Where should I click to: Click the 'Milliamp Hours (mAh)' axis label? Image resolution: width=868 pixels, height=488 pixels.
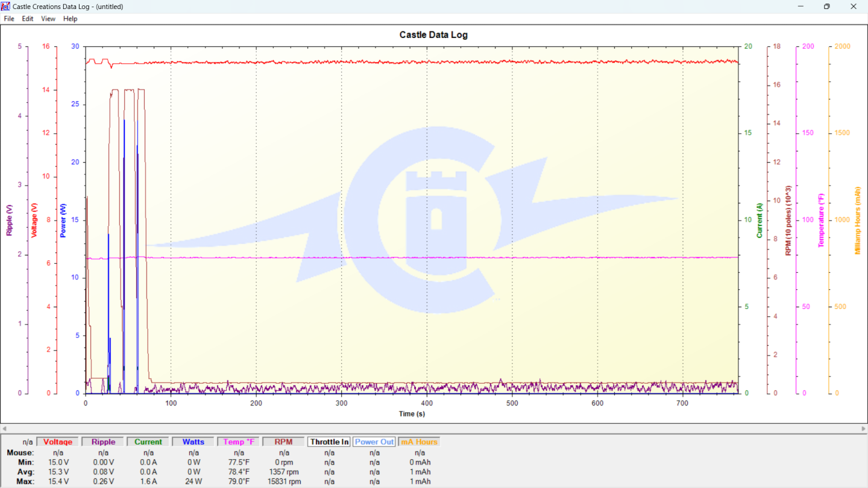858,220
